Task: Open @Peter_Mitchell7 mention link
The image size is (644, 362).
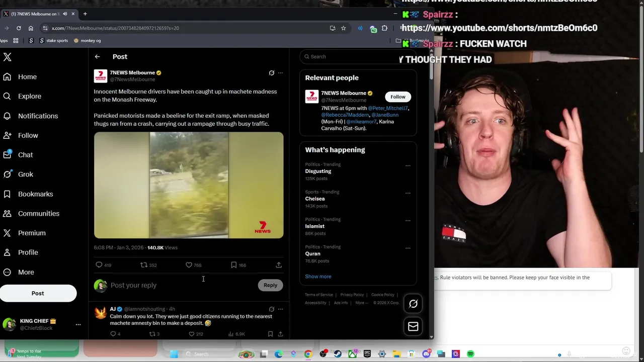Action: 388,108
